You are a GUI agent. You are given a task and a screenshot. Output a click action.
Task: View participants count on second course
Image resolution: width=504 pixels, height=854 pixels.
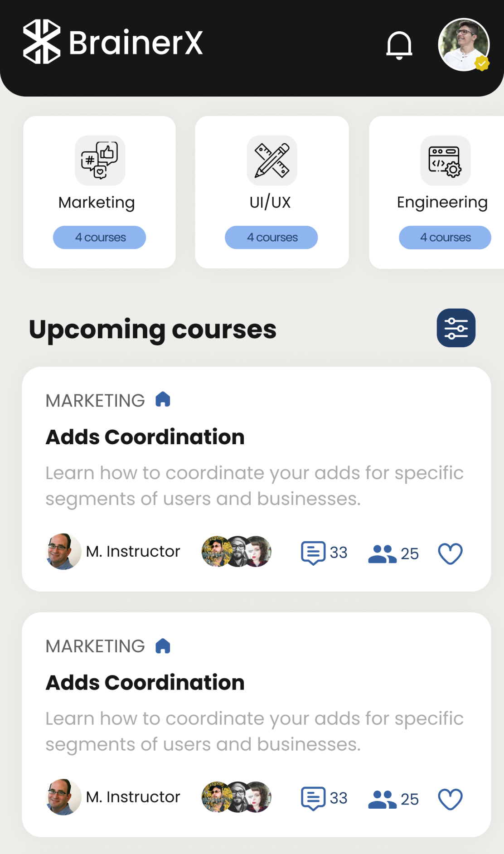coord(393,799)
